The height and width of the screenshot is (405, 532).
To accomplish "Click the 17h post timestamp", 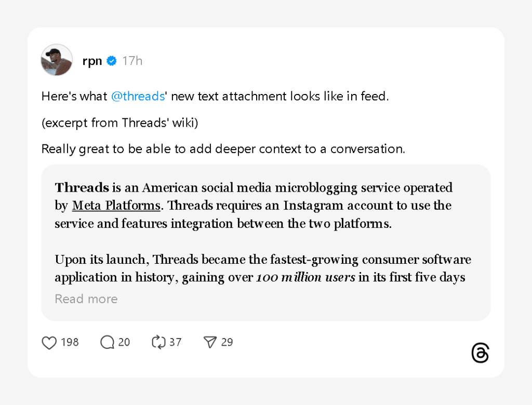I will pyautogui.click(x=132, y=61).
